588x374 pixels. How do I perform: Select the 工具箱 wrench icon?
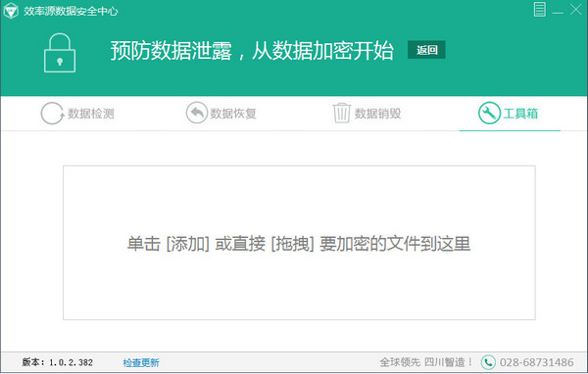coord(489,113)
